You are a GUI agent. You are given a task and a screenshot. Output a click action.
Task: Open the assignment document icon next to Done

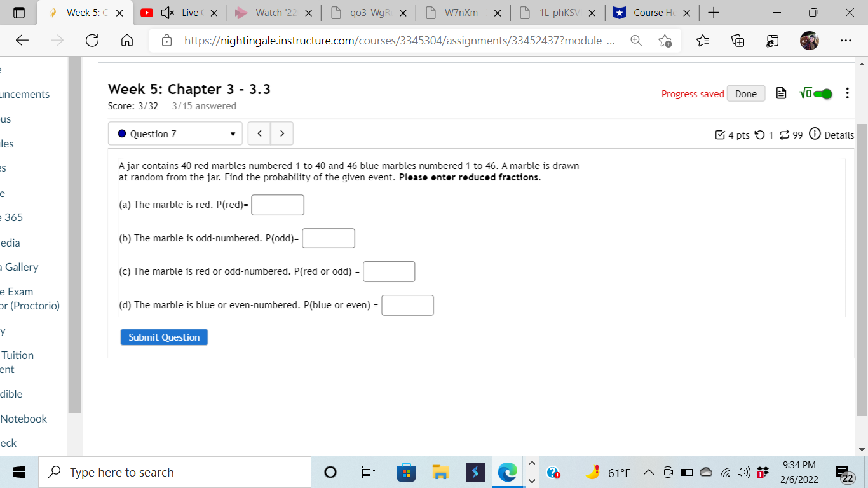pos(782,93)
